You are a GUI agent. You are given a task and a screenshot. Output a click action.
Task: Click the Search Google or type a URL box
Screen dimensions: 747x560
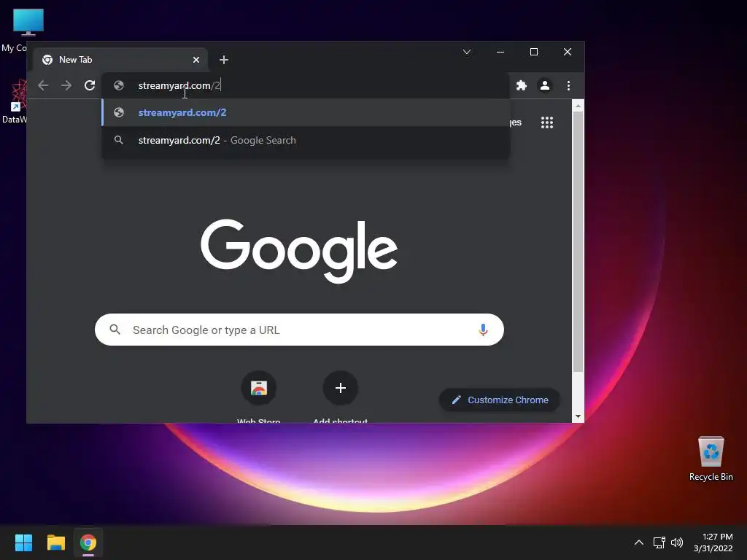click(x=299, y=330)
